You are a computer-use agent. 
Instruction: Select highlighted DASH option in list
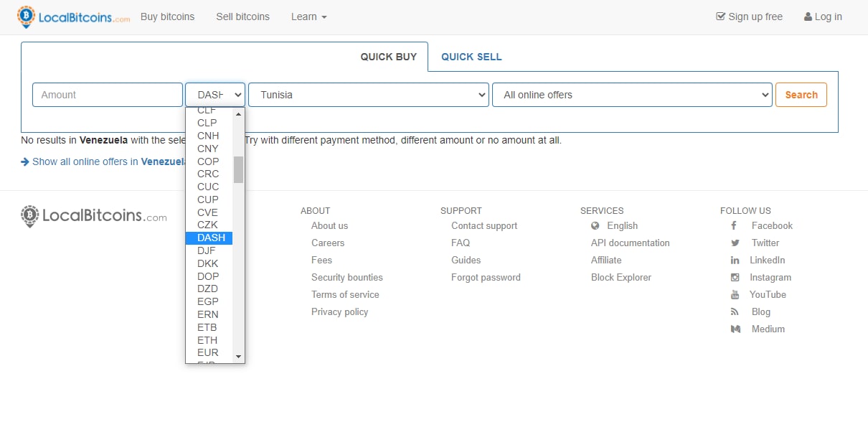point(209,238)
